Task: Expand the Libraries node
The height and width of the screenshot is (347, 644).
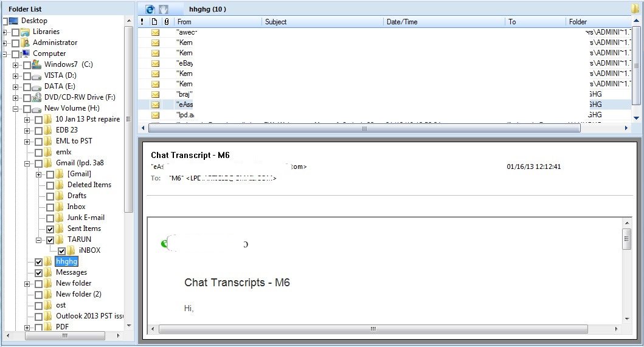Action: (4, 32)
